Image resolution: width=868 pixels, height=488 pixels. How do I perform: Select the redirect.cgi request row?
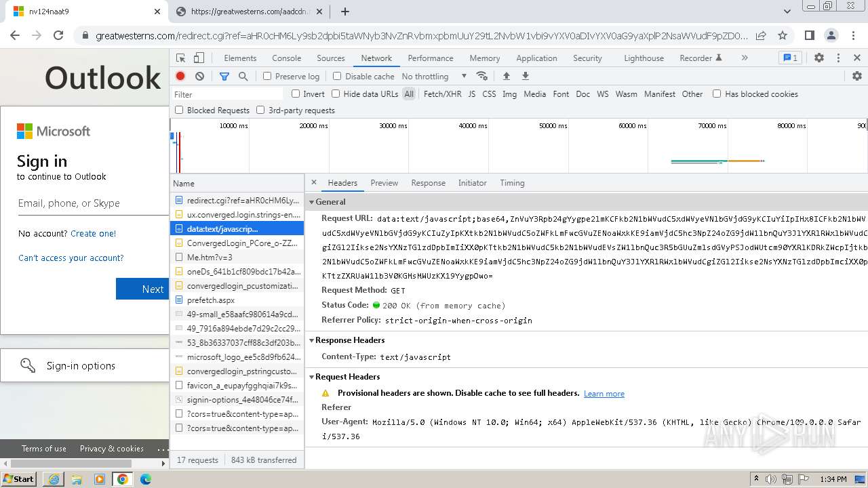[x=237, y=200]
